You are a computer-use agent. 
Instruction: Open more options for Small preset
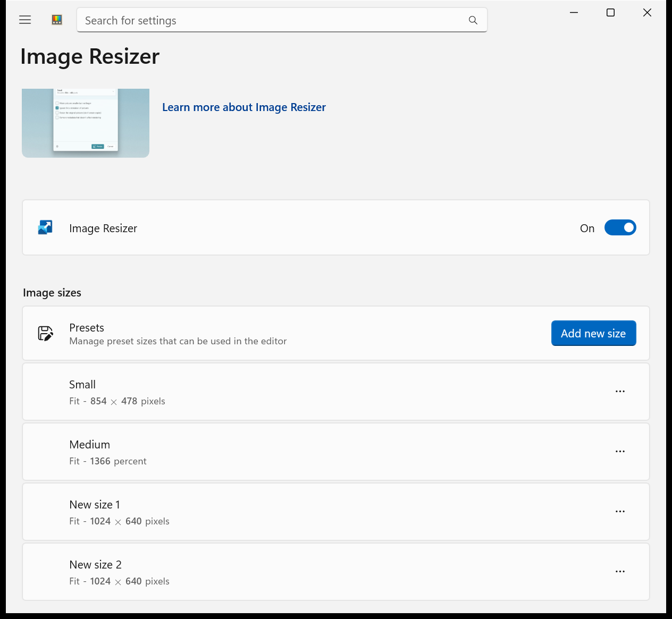pos(620,392)
